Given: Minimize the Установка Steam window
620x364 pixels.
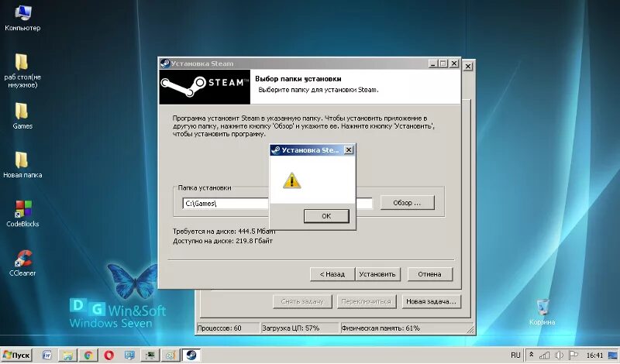Looking at the screenshot, I should (434, 64).
